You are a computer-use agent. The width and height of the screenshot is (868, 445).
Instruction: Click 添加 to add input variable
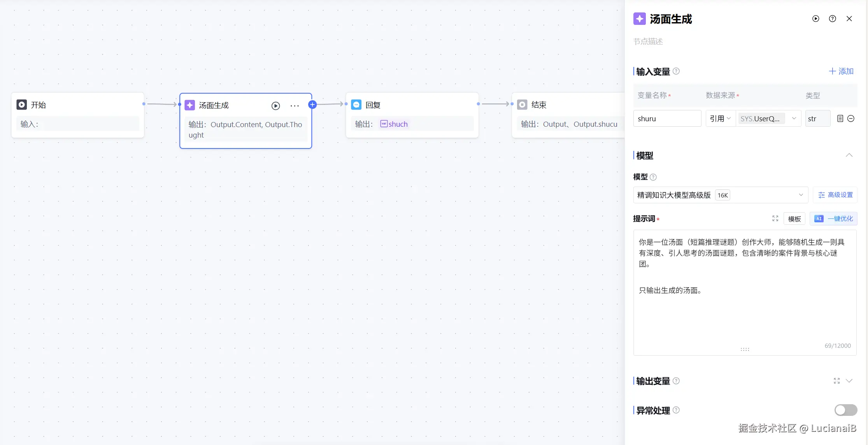click(841, 71)
